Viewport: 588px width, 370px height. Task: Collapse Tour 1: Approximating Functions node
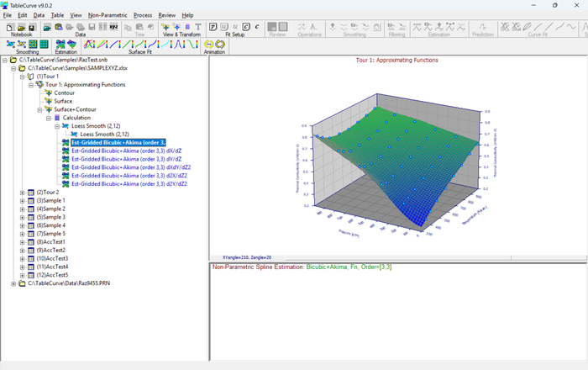(x=31, y=85)
